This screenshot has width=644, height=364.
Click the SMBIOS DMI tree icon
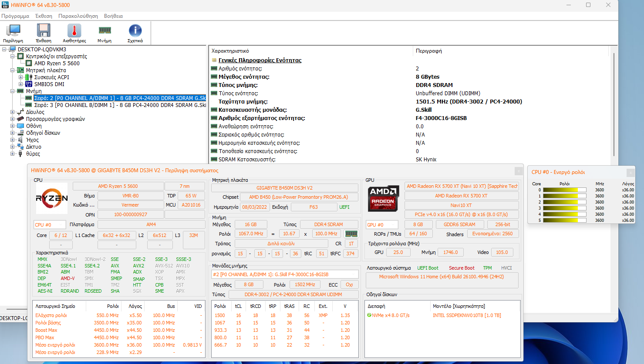tap(29, 84)
